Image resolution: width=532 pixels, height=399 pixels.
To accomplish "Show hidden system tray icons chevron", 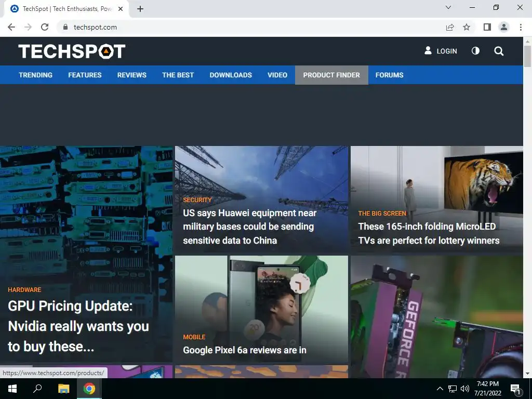I will pyautogui.click(x=440, y=389).
